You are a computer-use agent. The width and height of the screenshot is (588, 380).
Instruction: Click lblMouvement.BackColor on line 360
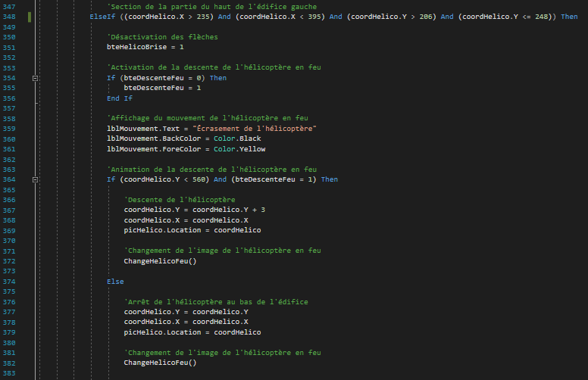click(154, 139)
